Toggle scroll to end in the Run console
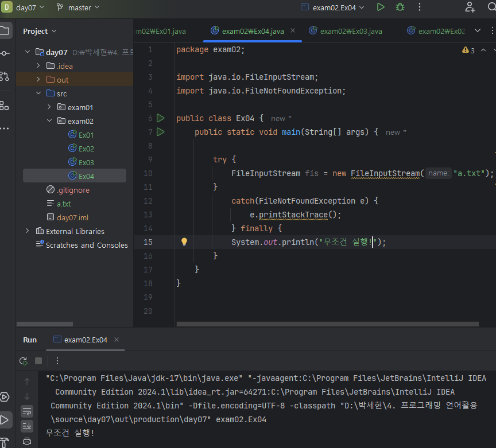This screenshot has width=496, height=448. coord(27,426)
